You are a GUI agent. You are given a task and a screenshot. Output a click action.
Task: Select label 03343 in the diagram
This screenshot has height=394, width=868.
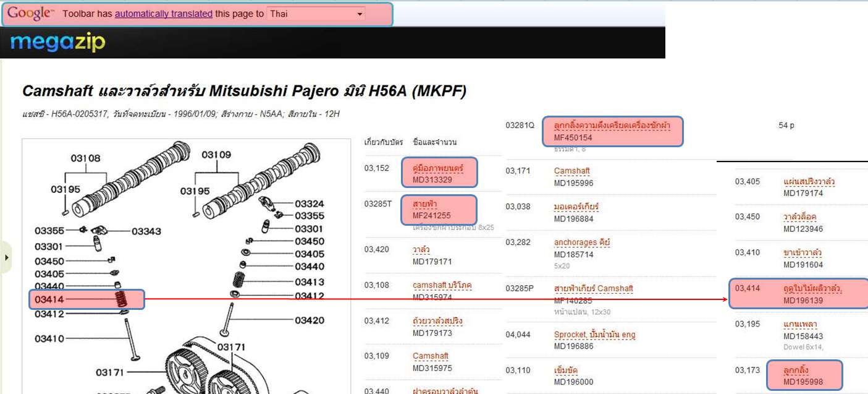tap(146, 231)
